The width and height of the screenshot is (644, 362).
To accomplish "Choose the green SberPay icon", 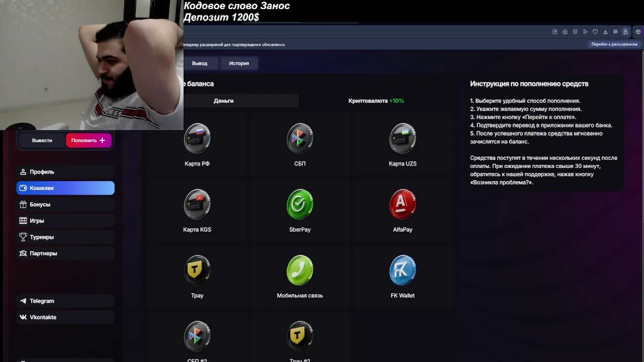I will (x=300, y=204).
